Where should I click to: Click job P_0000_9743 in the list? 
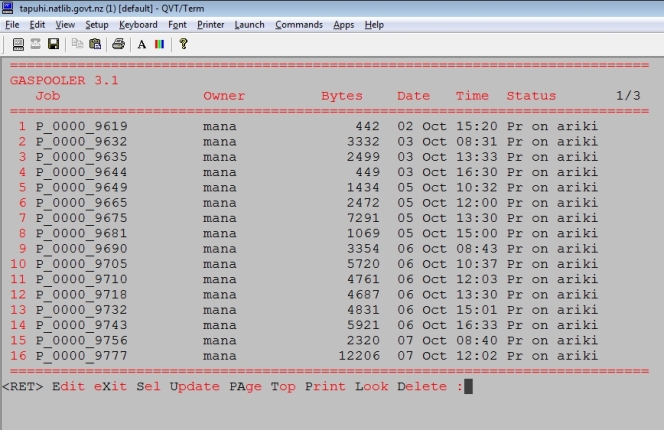(x=81, y=325)
